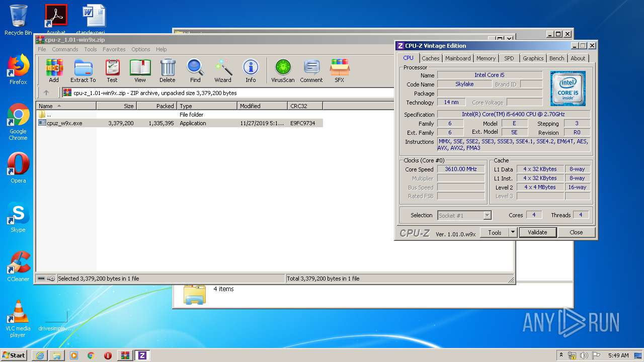
Task: Open the Comment tool
Action: (x=311, y=70)
